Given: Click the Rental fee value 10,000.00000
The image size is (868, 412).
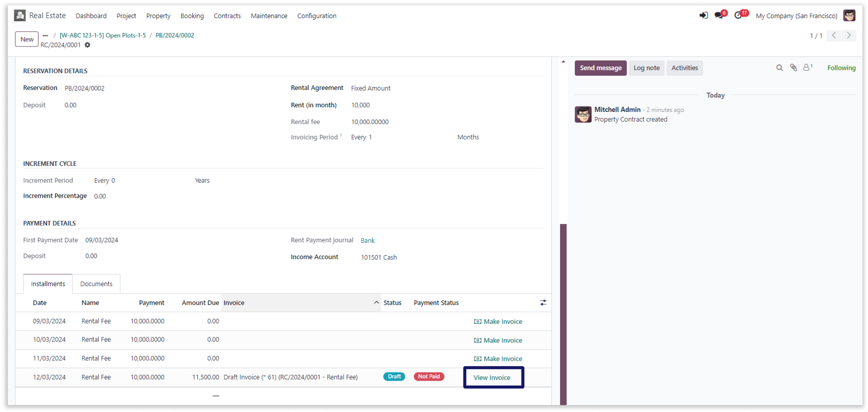Looking at the screenshot, I should [370, 122].
